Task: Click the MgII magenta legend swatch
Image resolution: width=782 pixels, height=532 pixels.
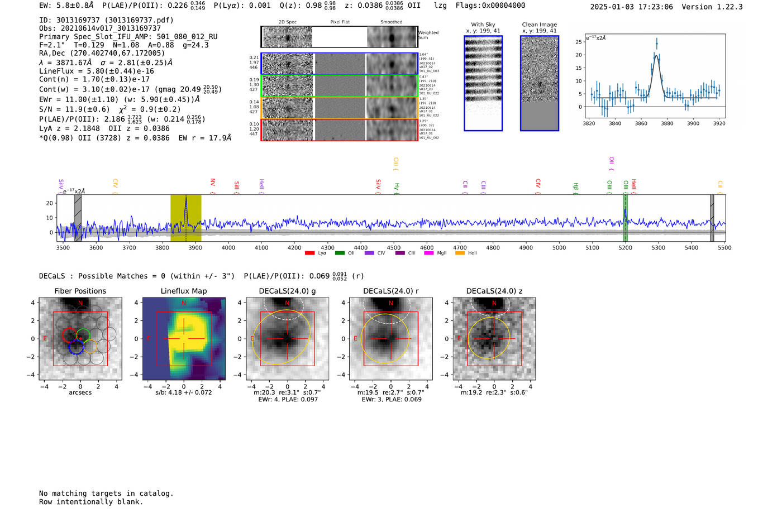Action: pyautogui.click(x=429, y=253)
